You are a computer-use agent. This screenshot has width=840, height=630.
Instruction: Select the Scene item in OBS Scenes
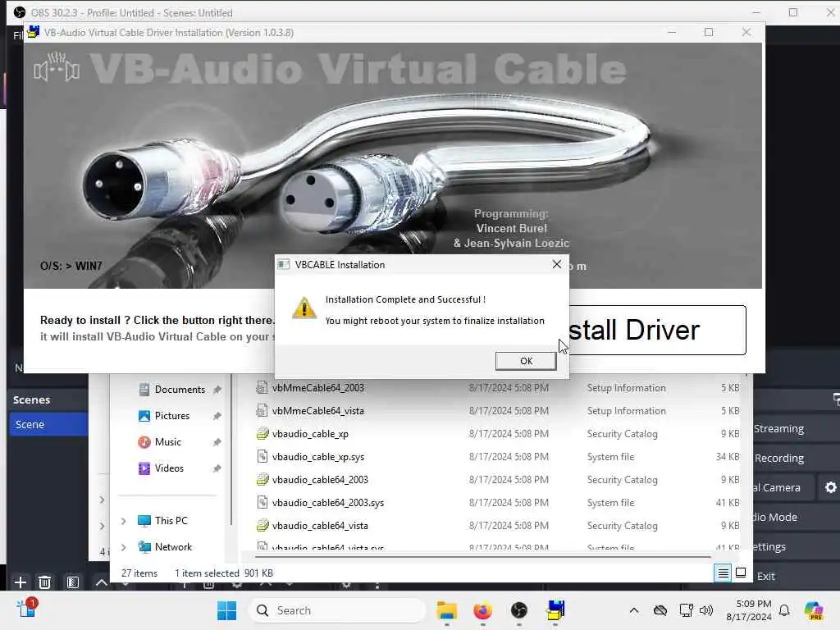point(48,424)
